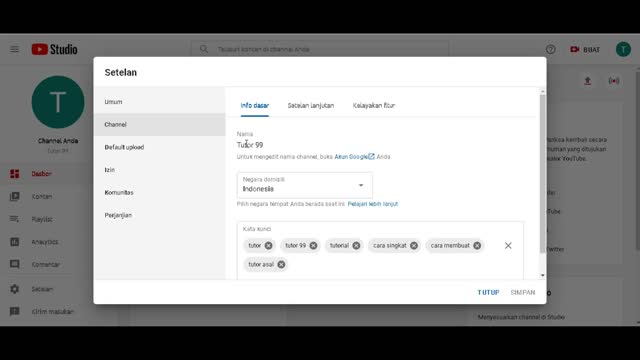The width and height of the screenshot is (640, 360).
Task: Click the upload video arrow icon
Action: click(588, 81)
